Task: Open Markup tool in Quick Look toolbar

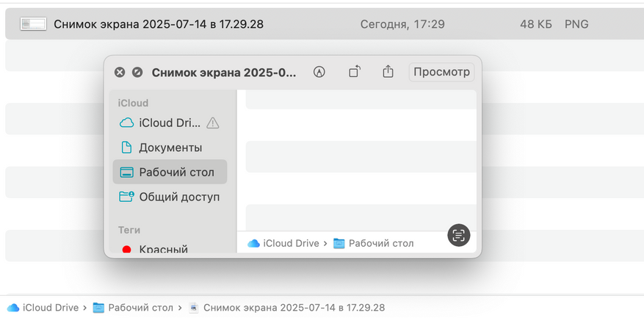Action: 319,72
